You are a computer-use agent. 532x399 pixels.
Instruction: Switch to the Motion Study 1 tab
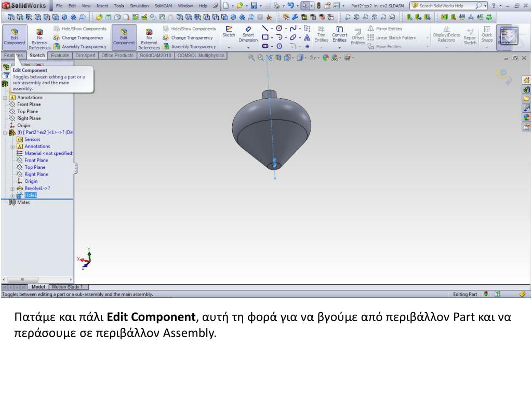pos(67,287)
